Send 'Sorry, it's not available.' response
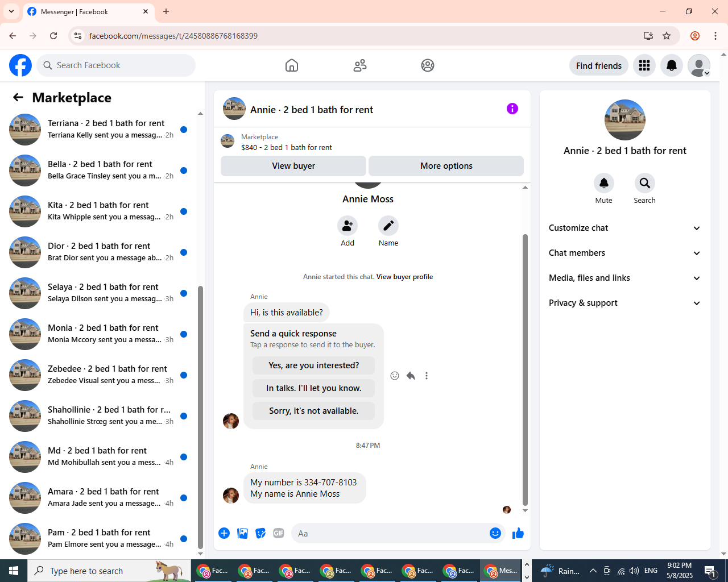This screenshot has width=728, height=582. 314,411
